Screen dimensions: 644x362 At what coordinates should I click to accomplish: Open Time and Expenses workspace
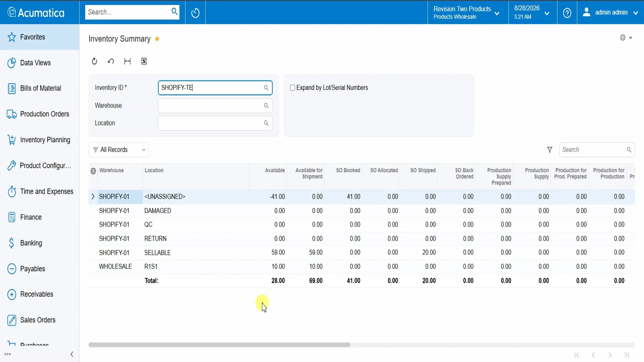(40, 191)
